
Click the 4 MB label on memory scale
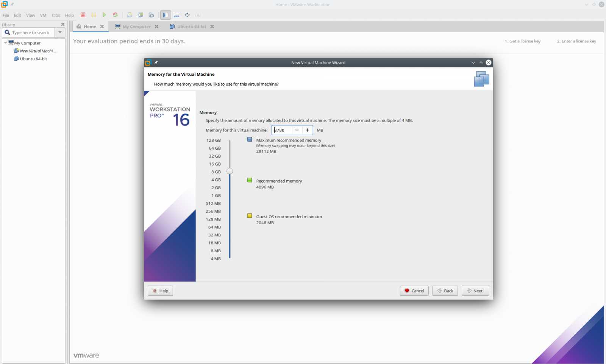point(216,259)
